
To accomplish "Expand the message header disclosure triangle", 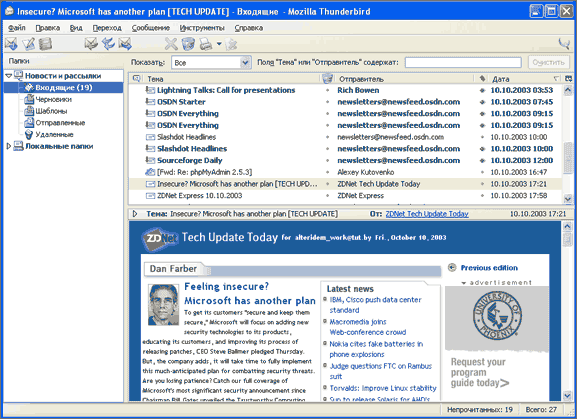I will click(x=135, y=214).
